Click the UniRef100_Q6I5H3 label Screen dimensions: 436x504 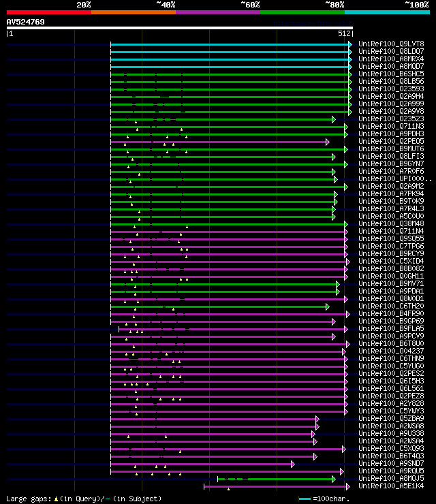(x=391, y=381)
